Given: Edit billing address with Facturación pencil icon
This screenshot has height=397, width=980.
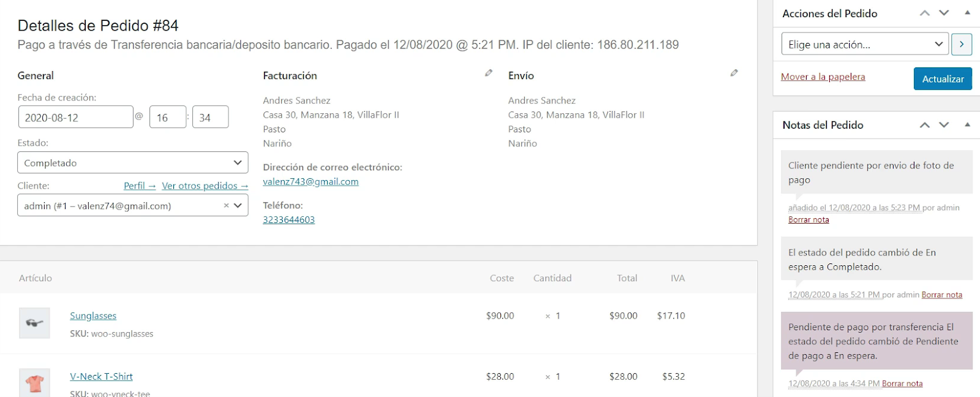Looking at the screenshot, I should pos(489,73).
